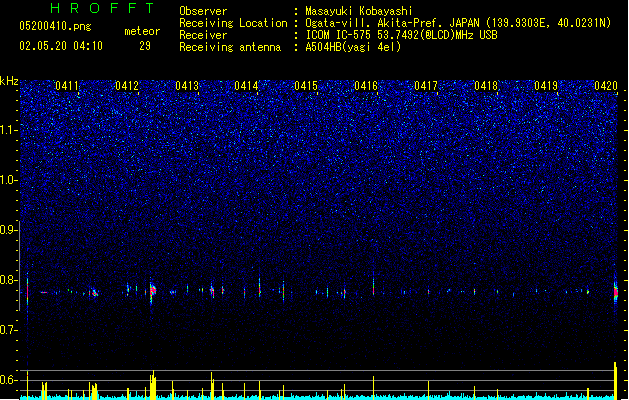Click the gray vertical range bar beside 0.8

tap(20, 266)
